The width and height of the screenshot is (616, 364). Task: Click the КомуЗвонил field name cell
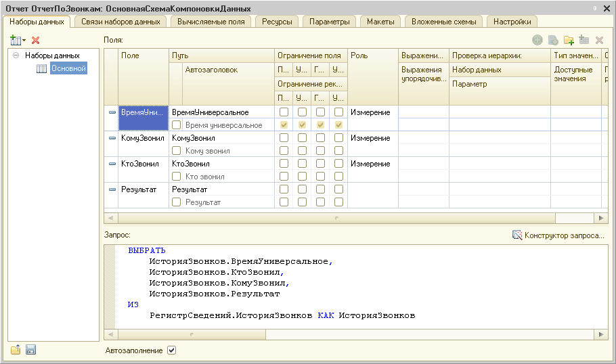tap(144, 144)
